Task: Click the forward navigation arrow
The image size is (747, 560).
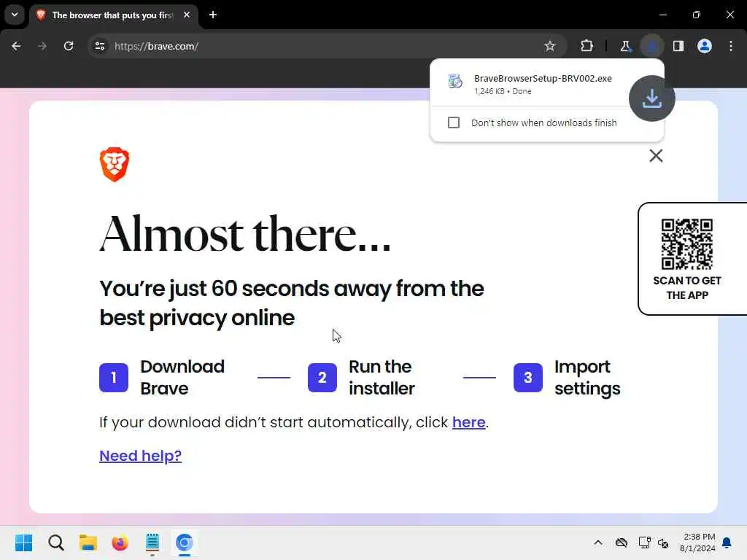Action: 42,46
